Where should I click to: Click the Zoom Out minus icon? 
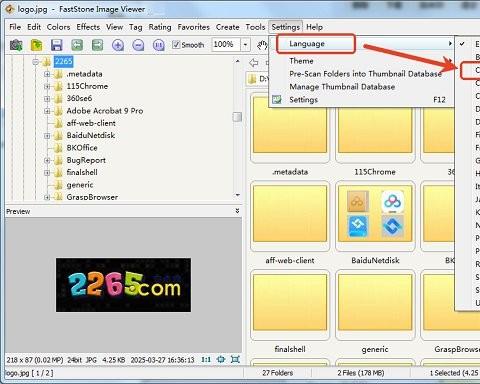pyautogui.click(x=138, y=45)
